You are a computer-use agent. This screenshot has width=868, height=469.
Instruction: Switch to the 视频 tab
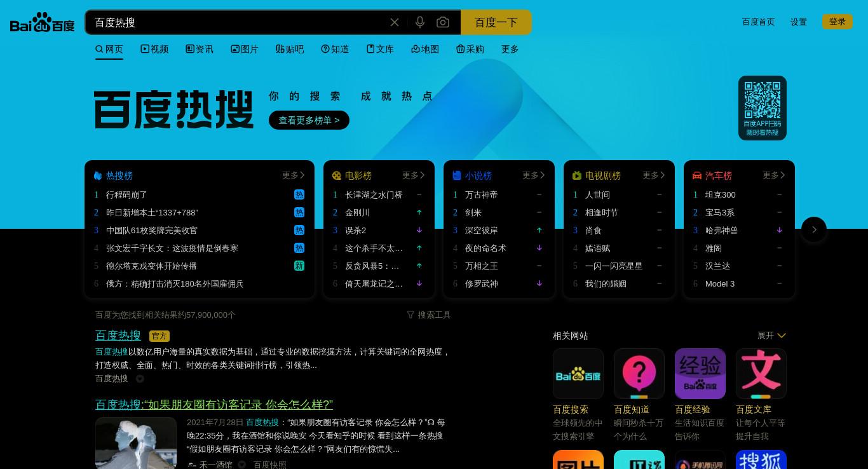pyautogui.click(x=154, y=49)
